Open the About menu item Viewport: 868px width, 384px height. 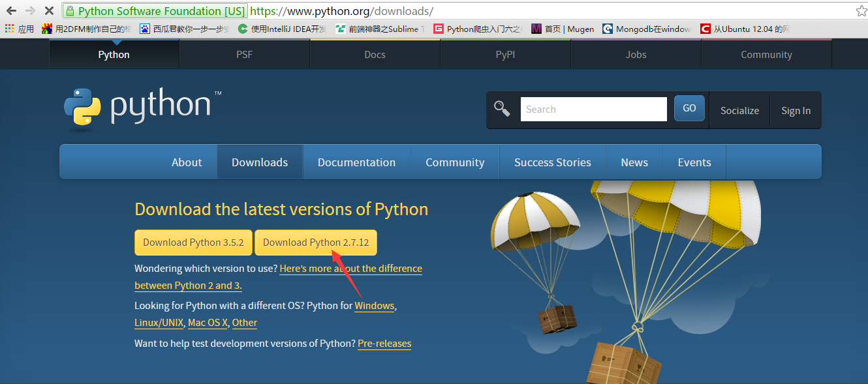coord(187,162)
